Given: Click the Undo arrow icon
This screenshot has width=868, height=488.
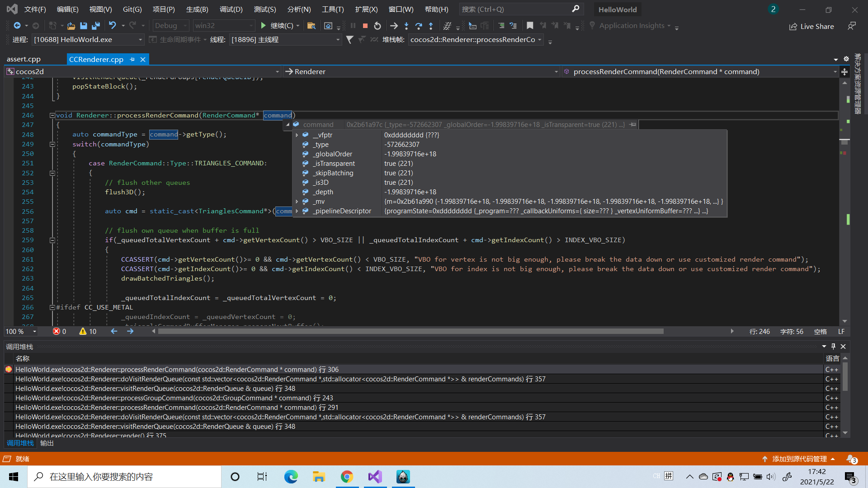Looking at the screenshot, I should point(112,26).
